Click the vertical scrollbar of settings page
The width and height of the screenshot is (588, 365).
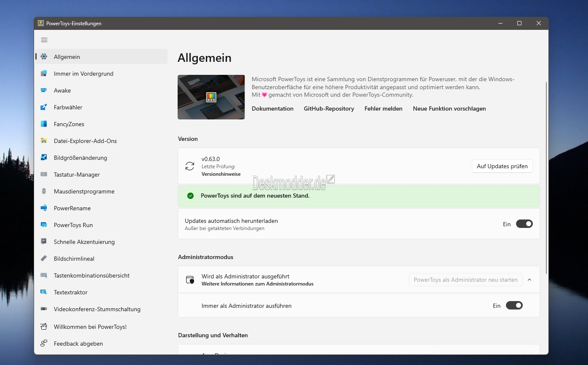(x=546, y=177)
